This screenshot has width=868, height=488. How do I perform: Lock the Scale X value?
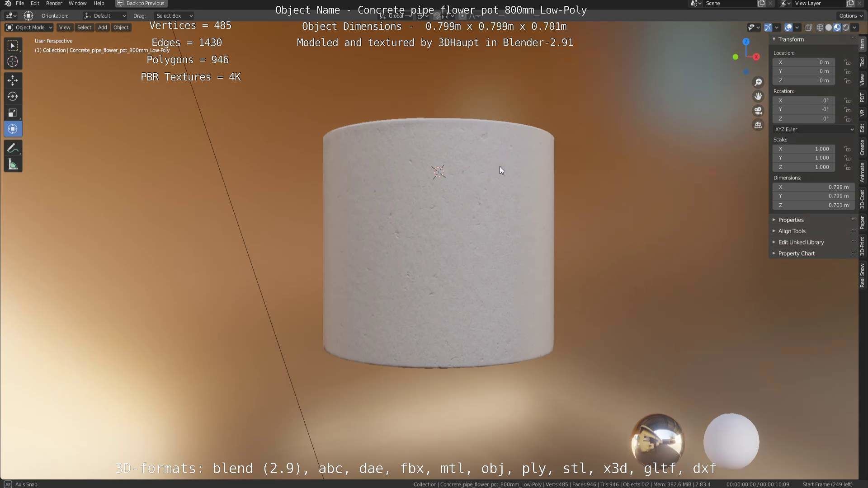click(x=847, y=149)
